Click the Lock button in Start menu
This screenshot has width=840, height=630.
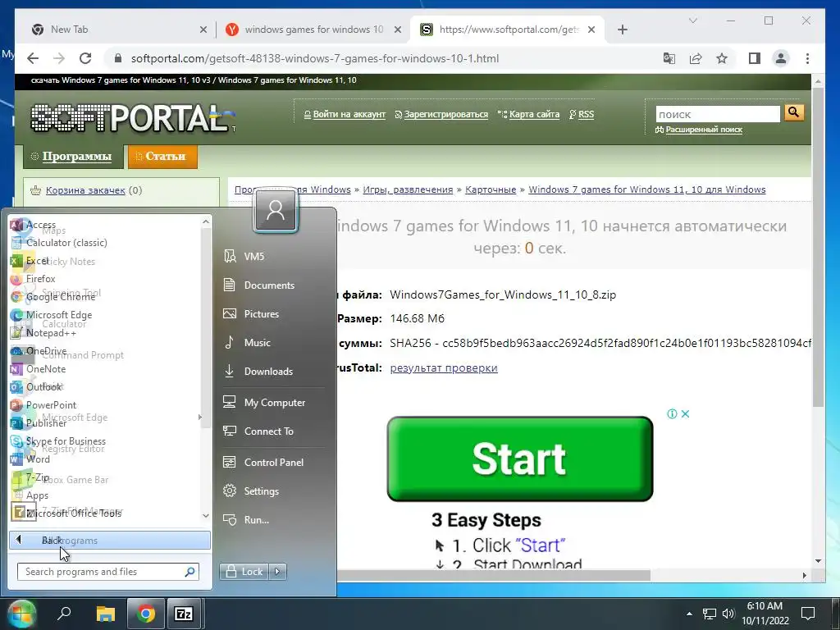point(244,572)
